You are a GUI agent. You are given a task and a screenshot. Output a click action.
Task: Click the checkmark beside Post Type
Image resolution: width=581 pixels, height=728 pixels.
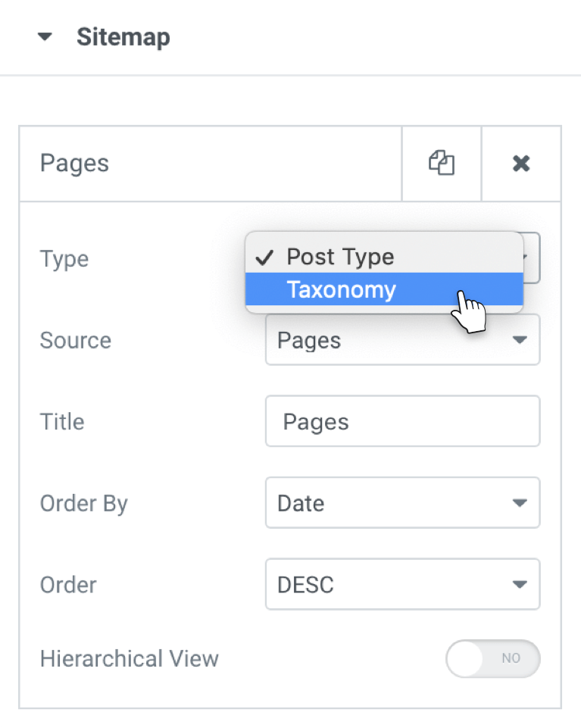click(265, 258)
